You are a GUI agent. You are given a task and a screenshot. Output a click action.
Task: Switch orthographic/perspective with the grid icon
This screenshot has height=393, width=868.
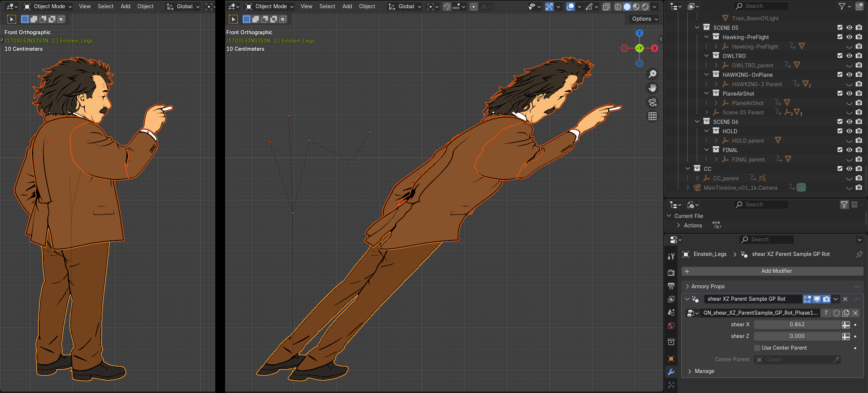click(652, 117)
